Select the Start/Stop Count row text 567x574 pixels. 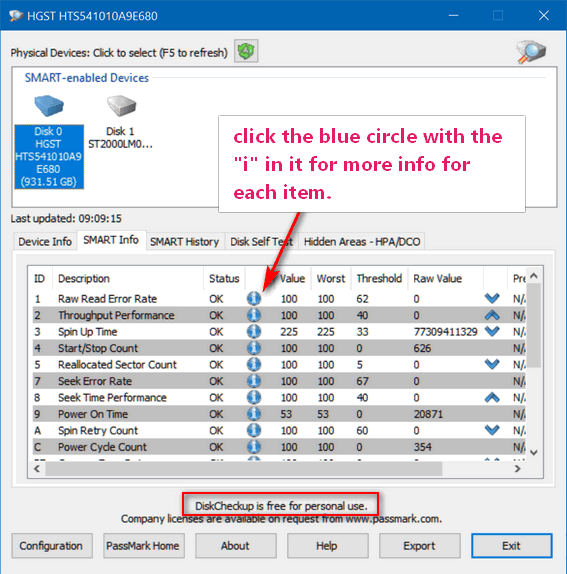[x=98, y=348]
